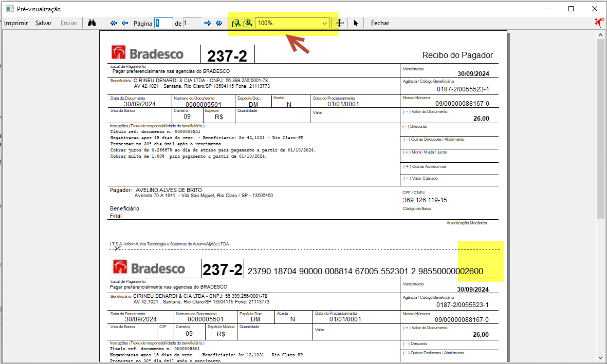The image size is (607, 364).
Task: Click the Pré-visualização window icon
Action: pos(10,9)
